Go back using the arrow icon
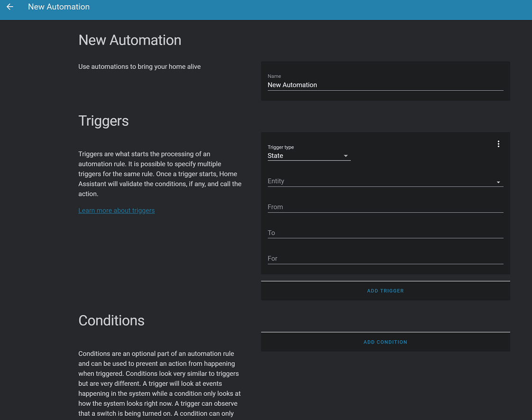This screenshot has width=532, height=420. 9,7
